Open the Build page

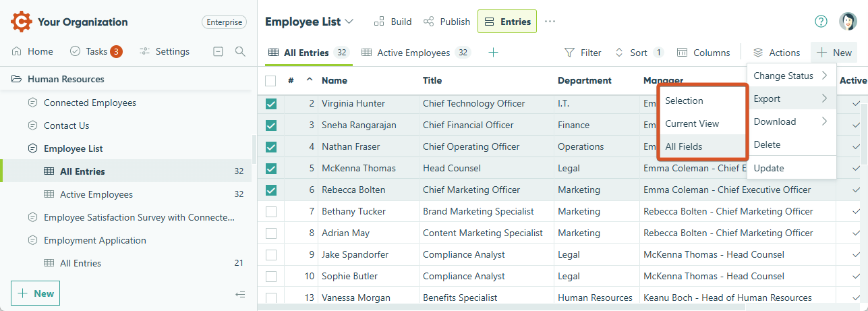[393, 22]
